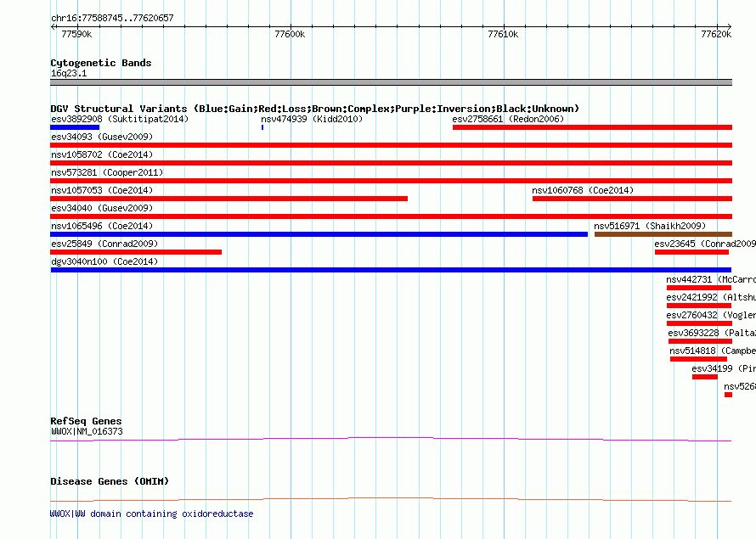Click the 77590k ruler position label
Screen dimensions: 756x539
(76, 34)
